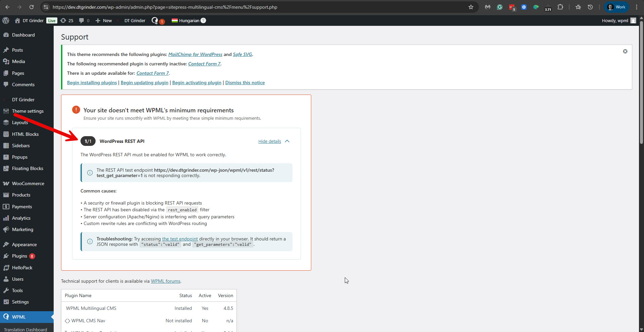This screenshot has height=332, width=644.
Task: Click the DT Grinder theme item in admin bar
Action: pyautogui.click(x=135, y=20)
